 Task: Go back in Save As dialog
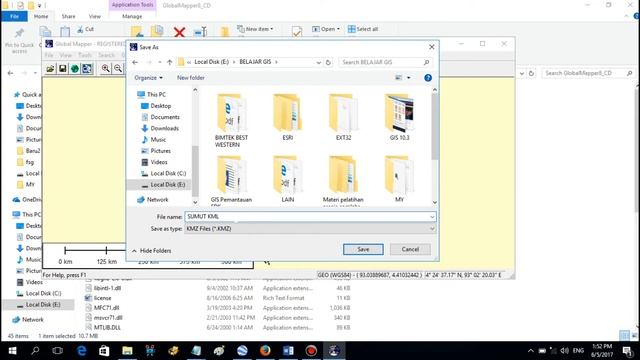click(x=135, y=62)
